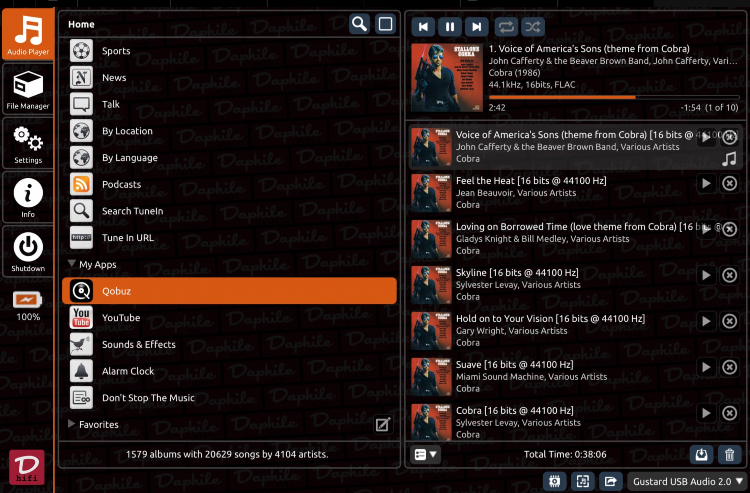Viewport: 750px width, 493px height.
Task: Click the now-playing Cobra album cover
Action: pyautogui.click(x=447, y=78)
